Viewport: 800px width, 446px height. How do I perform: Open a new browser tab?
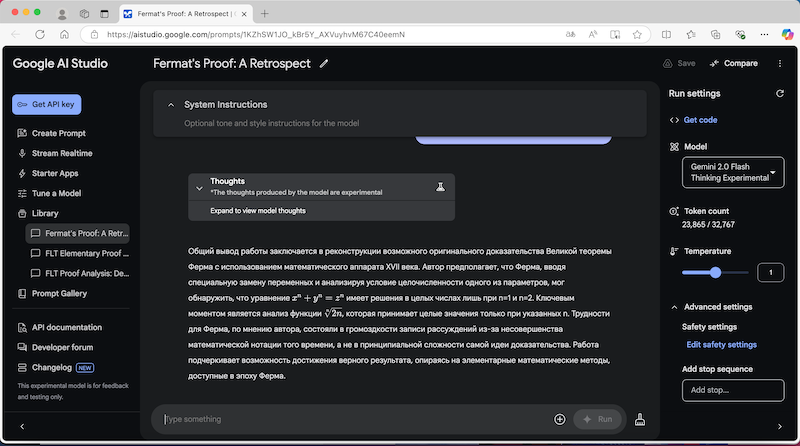(264, 14)
